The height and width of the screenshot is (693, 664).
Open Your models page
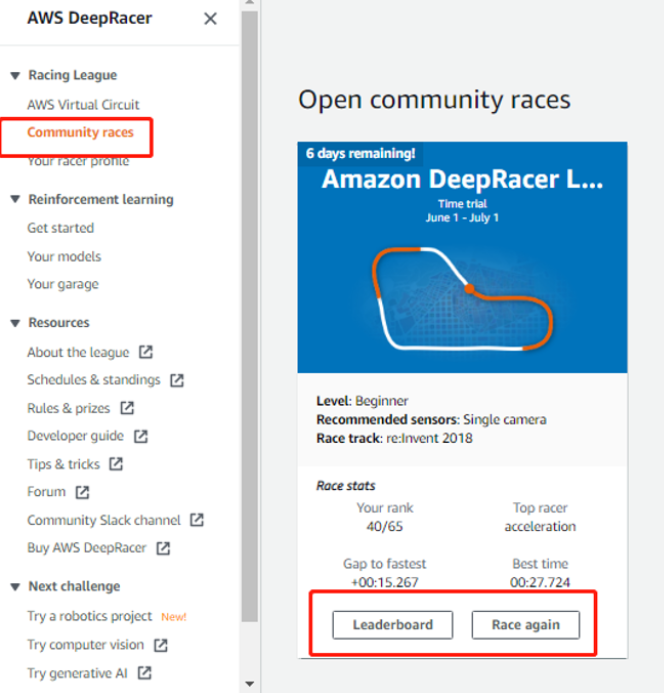click(x=64, y=256)
